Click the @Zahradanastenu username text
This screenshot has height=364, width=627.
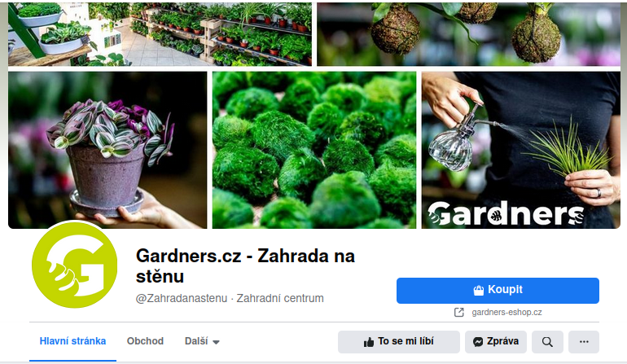[x=182, y=298]
